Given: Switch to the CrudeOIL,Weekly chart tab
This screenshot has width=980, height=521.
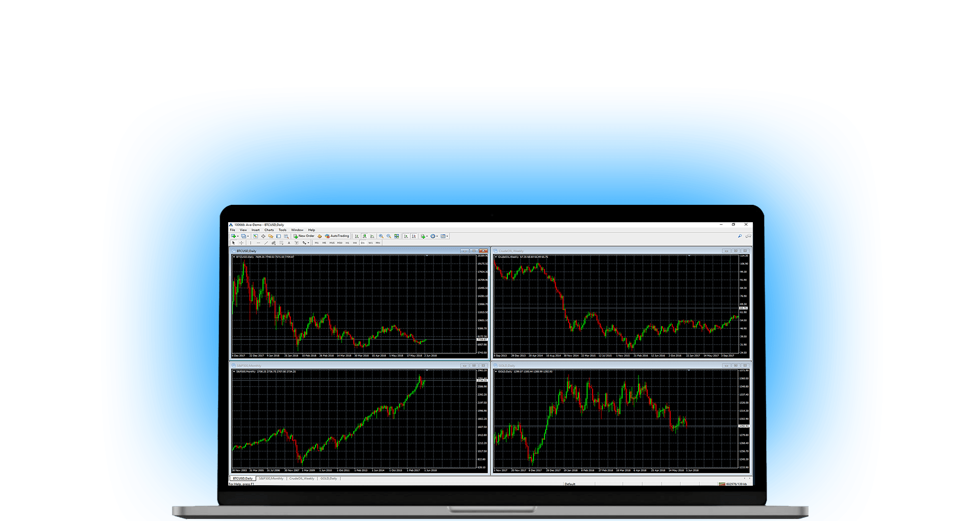Looking at the screenshot, I should pos(302,479).
